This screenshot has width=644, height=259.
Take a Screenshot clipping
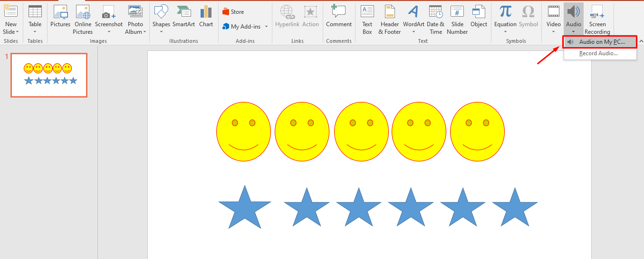coord(109,19)
